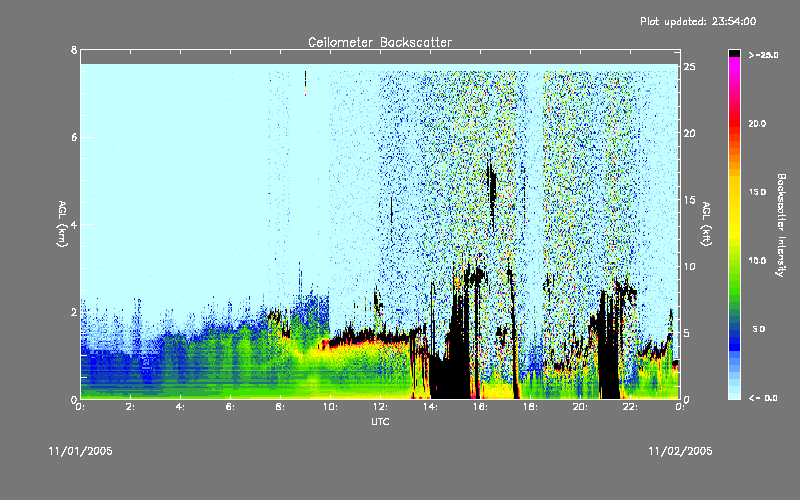
Task: Pick the red band of the colorbar
Action: pyautogui.click(x=734, y=122)
